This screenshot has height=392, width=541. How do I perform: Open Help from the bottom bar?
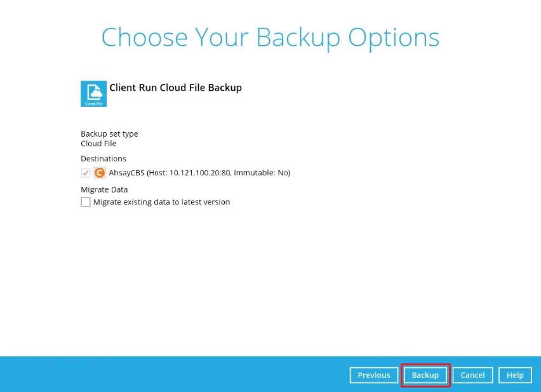coord(514,375)
